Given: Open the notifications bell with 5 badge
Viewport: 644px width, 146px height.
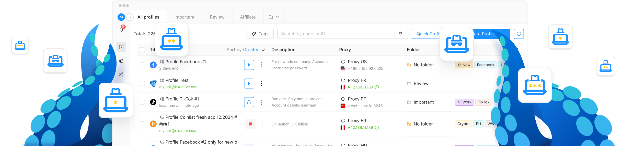Looking at the screenshot, I should click(x=122, y=29).
